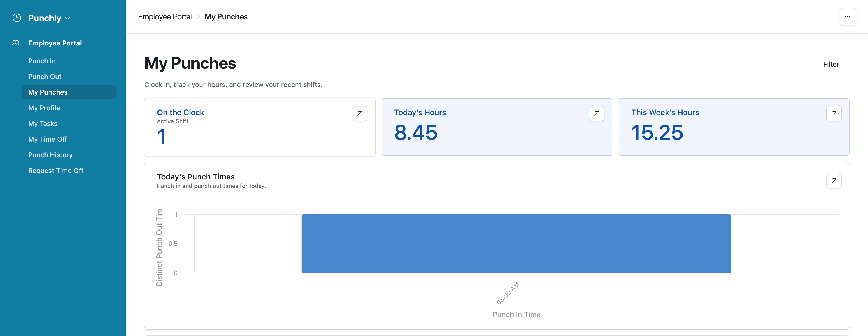Image resolution: width=868 pixels, height=336 pixels.
Task: Click the blue 08:00 AM chart bar
Action: click(516, 244)
